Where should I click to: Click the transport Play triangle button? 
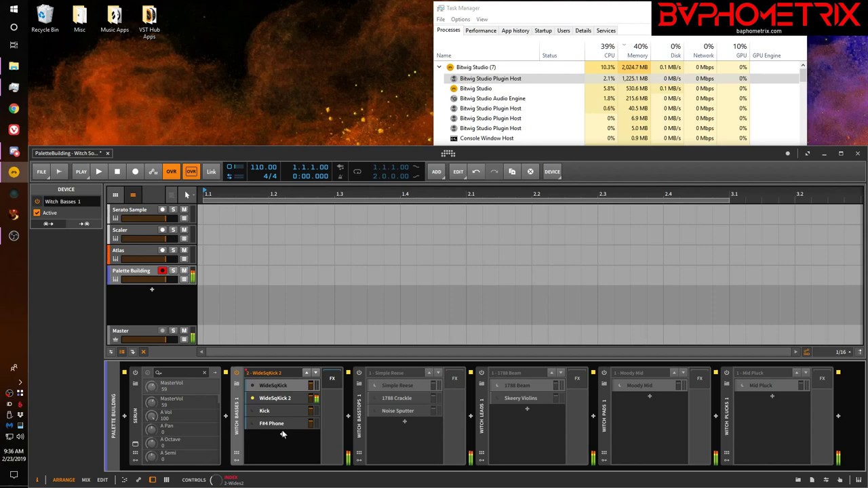(98, 171)
